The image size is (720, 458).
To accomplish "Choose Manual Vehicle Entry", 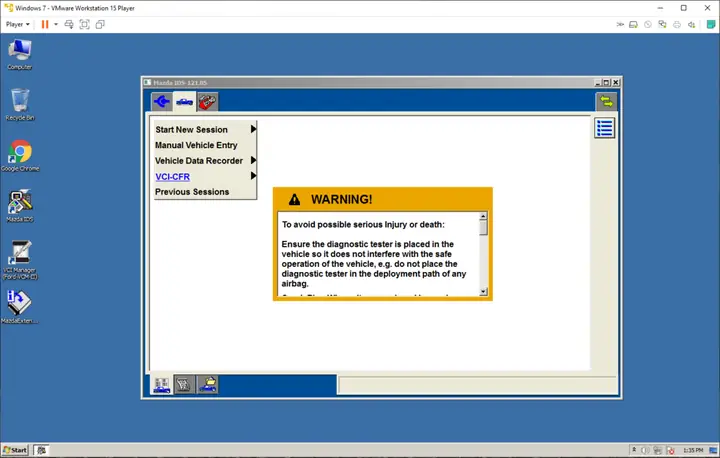I will (196, 145).
